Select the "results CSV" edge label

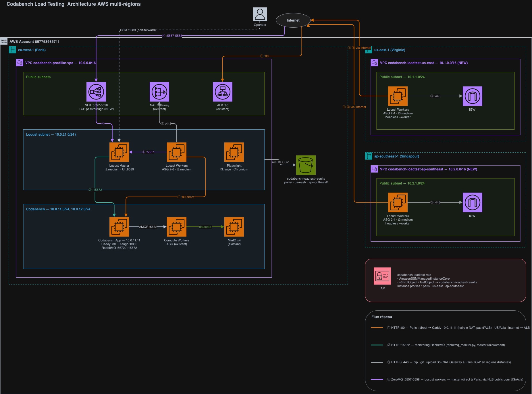pos(280,162)
